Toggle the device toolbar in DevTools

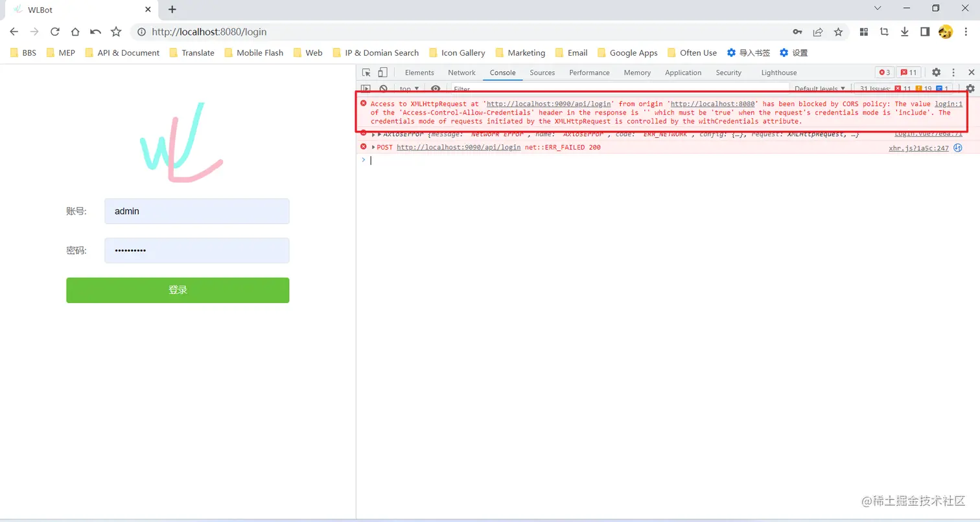(383, 73)
